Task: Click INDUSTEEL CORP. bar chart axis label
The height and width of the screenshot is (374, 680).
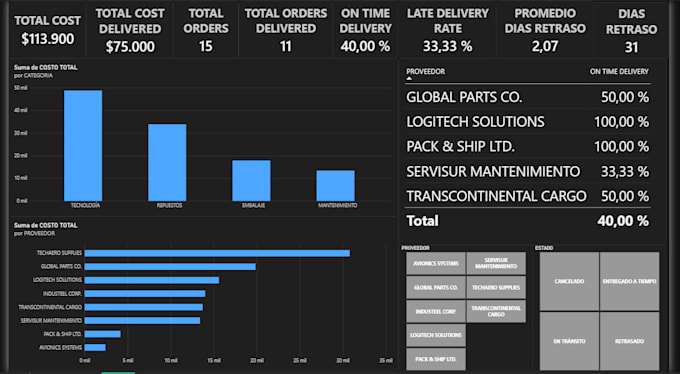Action: click(62, 294)
